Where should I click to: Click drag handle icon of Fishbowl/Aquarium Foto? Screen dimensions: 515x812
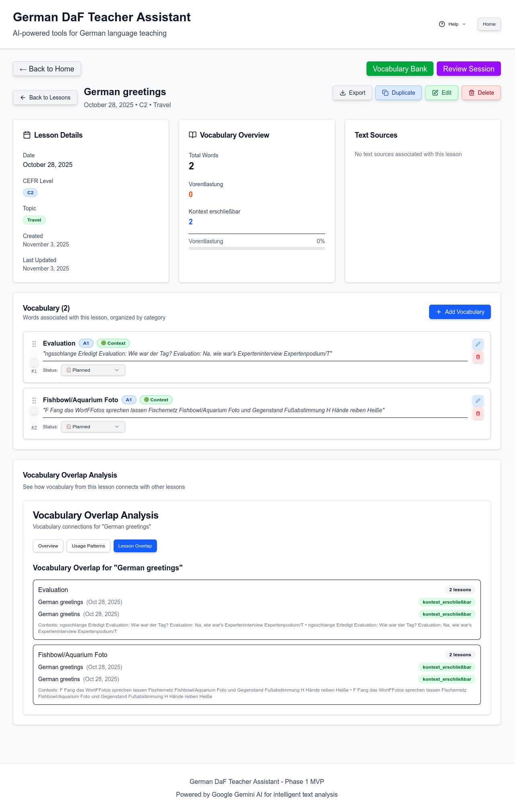tap(34, 400)
